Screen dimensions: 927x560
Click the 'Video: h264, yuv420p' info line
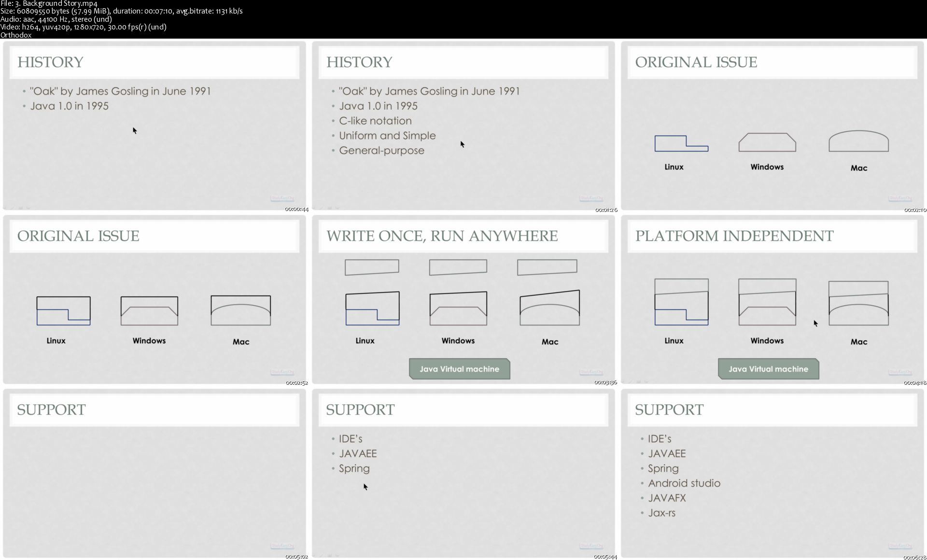coord(83,27)
